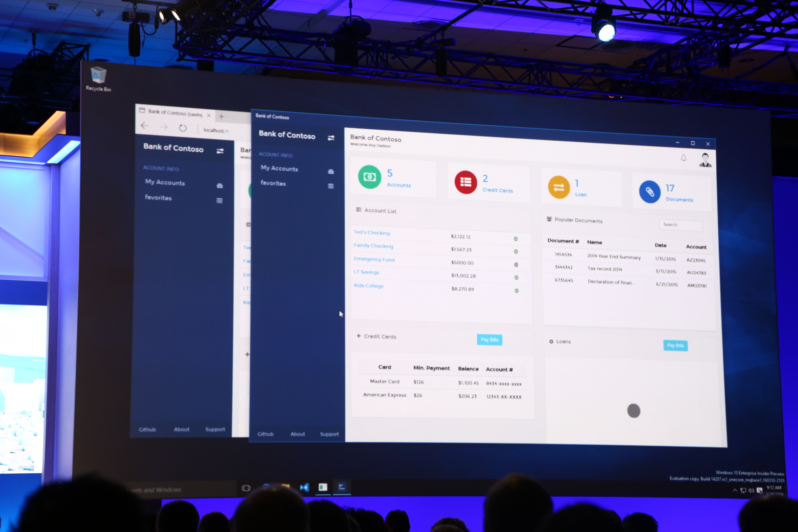Click the browser refresh button

coord(182,128)
